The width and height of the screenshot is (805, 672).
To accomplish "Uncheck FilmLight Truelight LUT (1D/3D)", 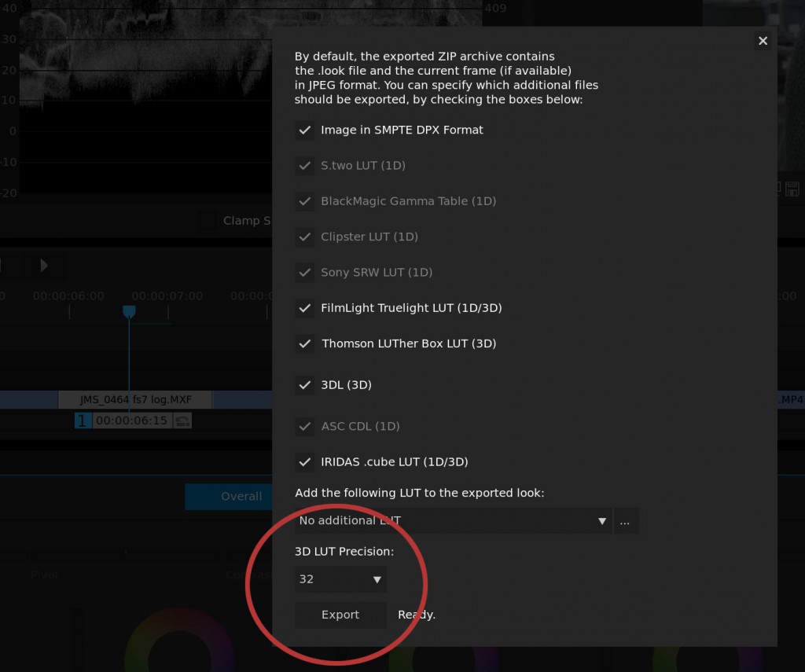I will point(305,308).
